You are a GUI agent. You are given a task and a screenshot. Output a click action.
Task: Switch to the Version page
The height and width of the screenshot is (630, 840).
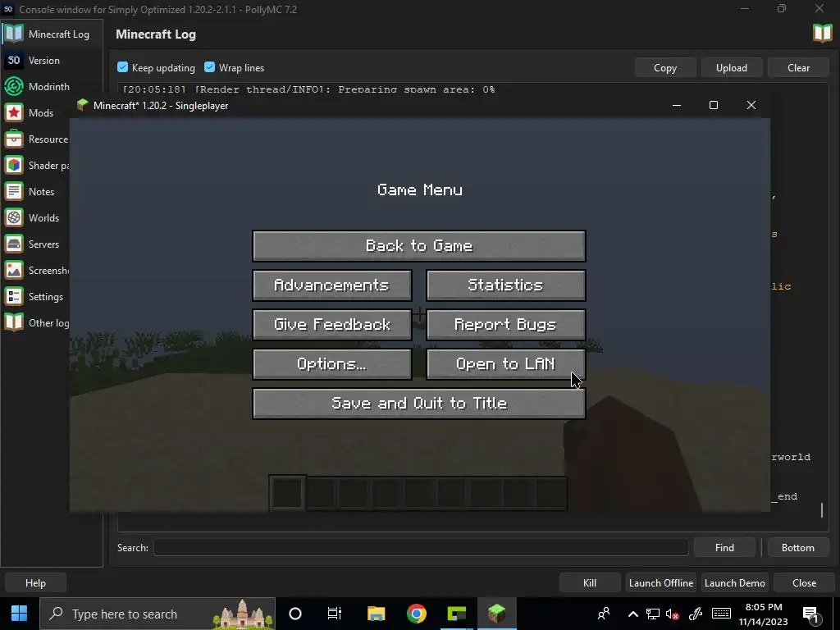click(x=52, y=60)
